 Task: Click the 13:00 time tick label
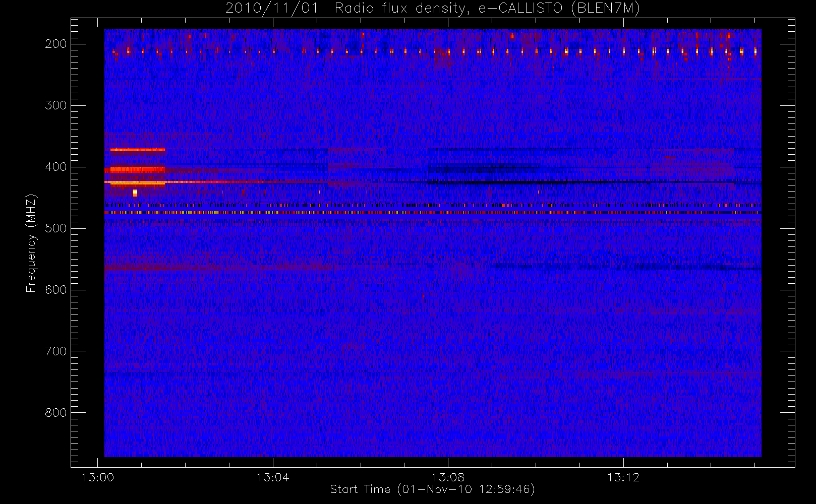[x=98, y=477]
